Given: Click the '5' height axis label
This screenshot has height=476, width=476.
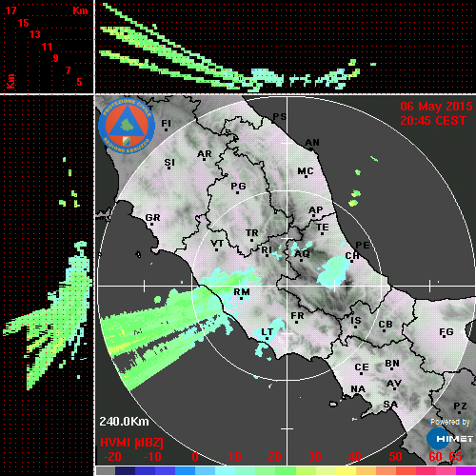Looking at the screenshot, I should [79, 82].
